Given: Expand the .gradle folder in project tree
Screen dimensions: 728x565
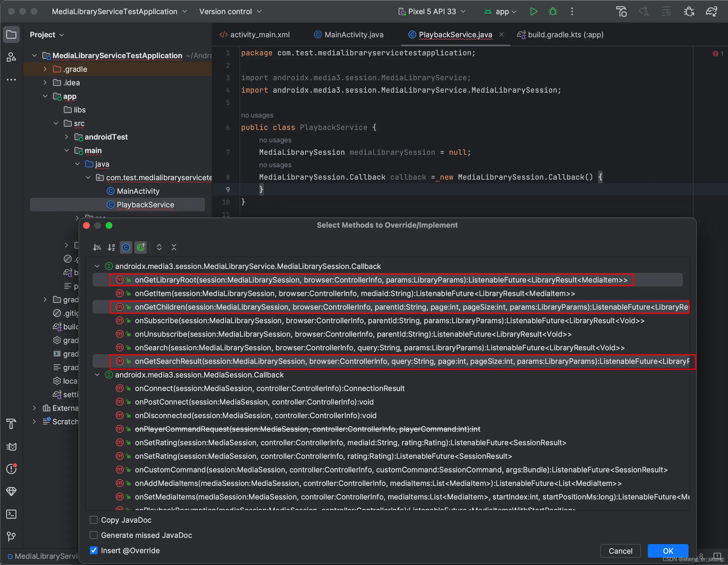Looking at the screenshot, I should pos(45,69).
